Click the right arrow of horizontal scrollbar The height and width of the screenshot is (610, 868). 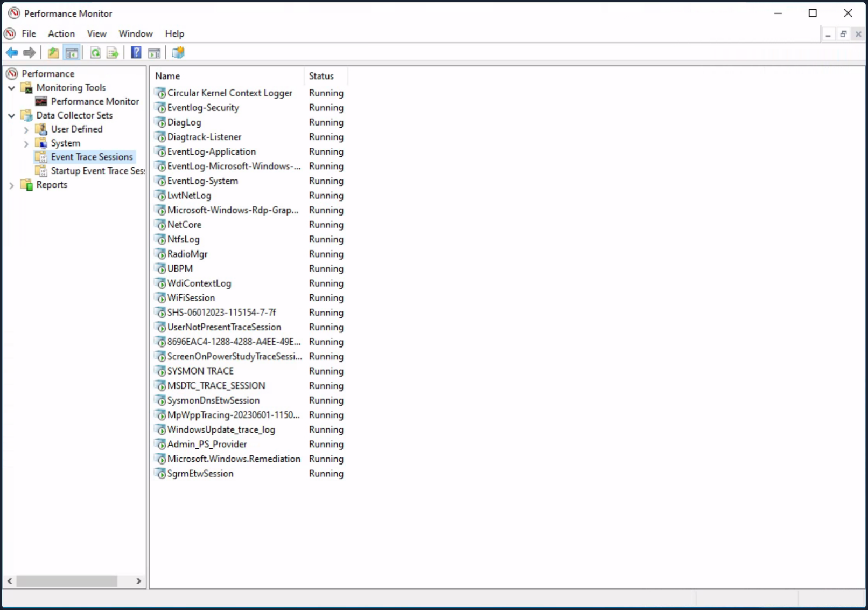[x=138, y=581]
